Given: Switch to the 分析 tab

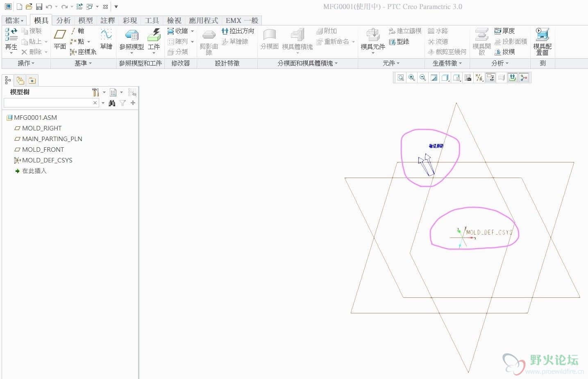Looking at the screenshot, I should click(63, 21).
